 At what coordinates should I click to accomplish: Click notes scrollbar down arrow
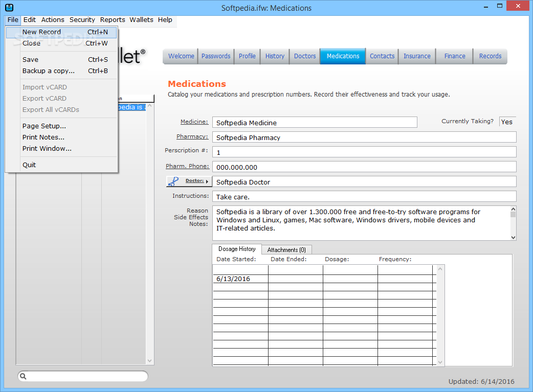pyautogui.click(x=513, y=238)
